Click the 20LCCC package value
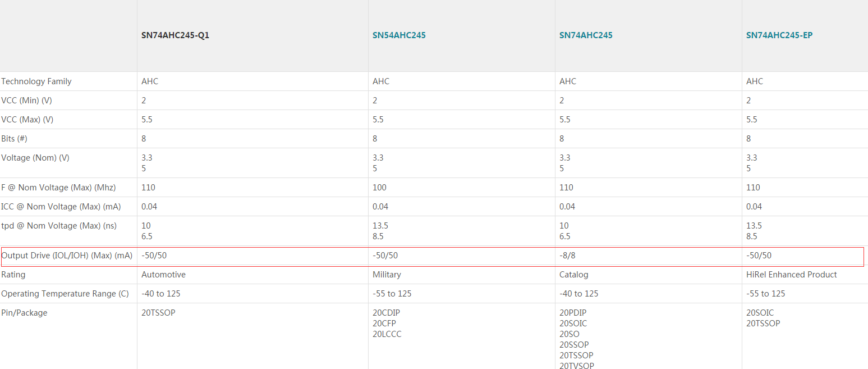The width and height of the screenshot is (868, 369). click(387, 334)
